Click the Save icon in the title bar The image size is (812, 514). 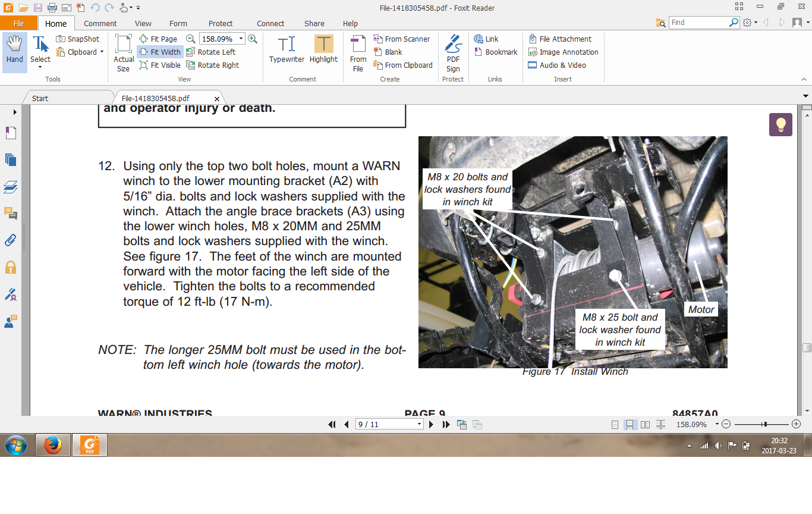[x=37, y=8]
